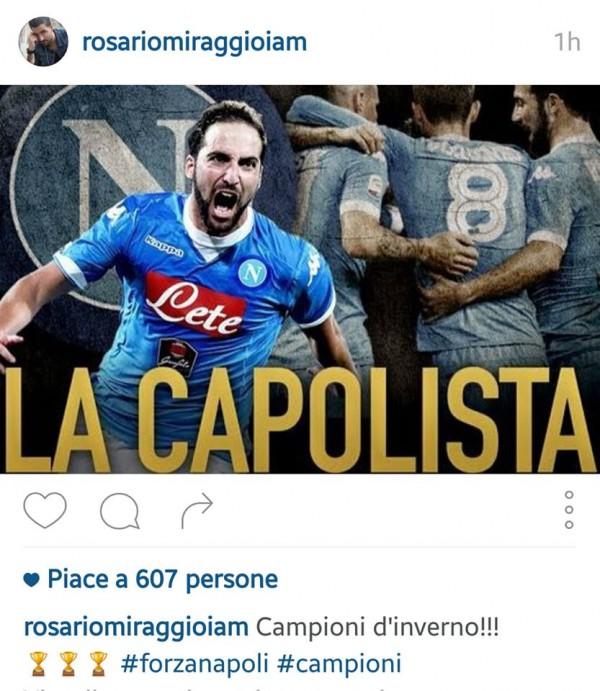
Task: Tap the #forzanapoli hashtag
Action: (194, 663)
